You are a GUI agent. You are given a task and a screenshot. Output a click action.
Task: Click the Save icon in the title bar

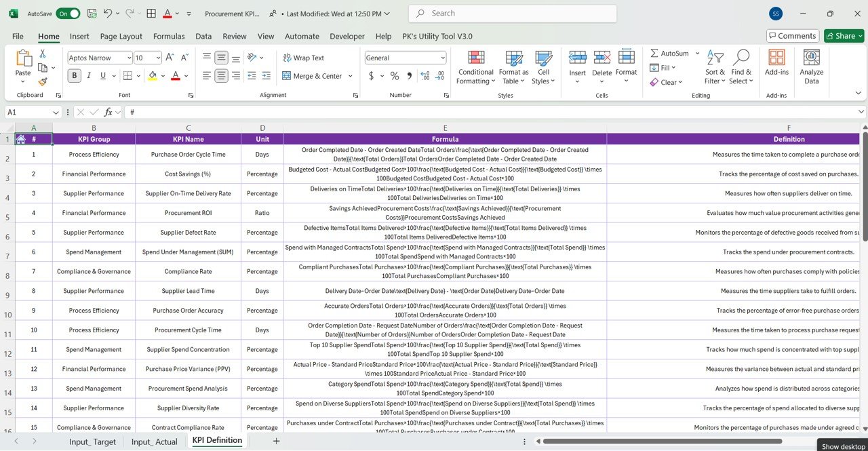click(x=92, y=14)
